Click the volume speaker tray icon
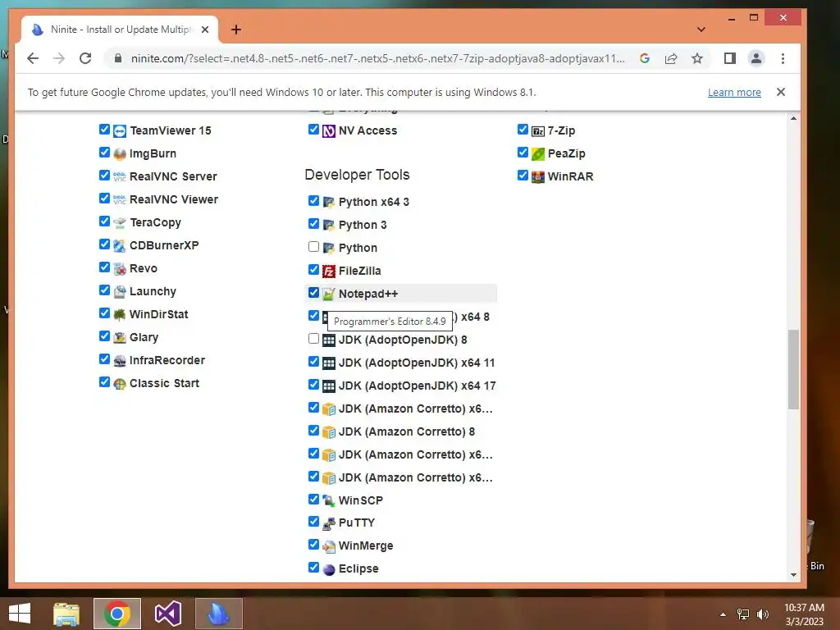 762,614
